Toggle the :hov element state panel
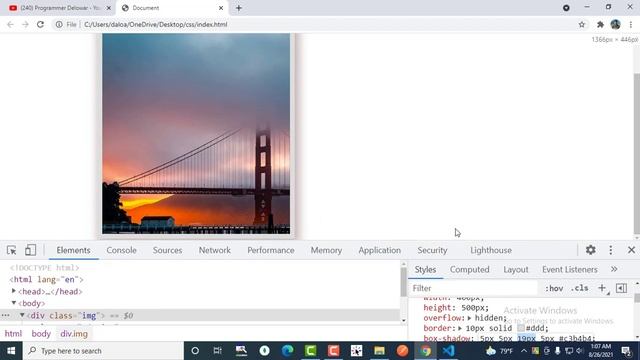Viewport: 640px width, 360px height. pos(554,288)
